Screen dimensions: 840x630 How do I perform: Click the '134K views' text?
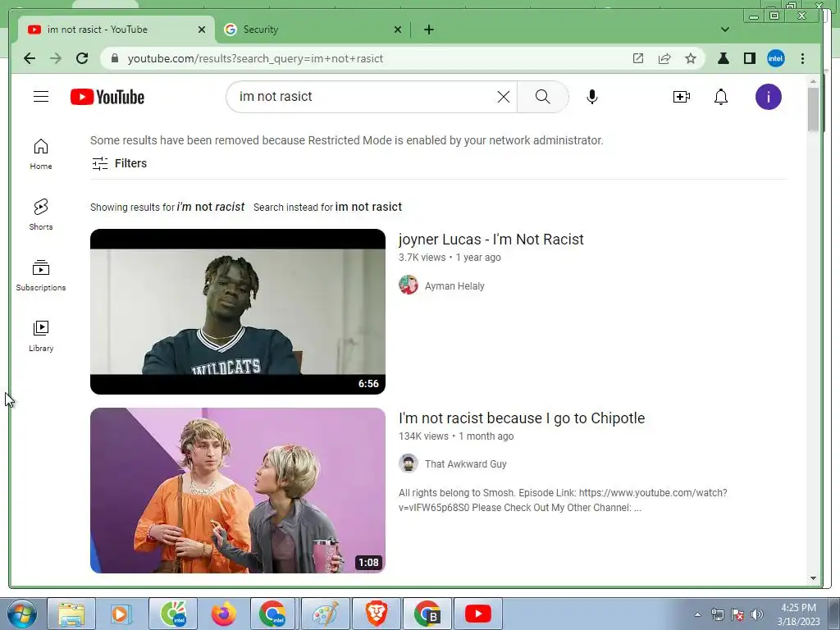coord(424,436)
